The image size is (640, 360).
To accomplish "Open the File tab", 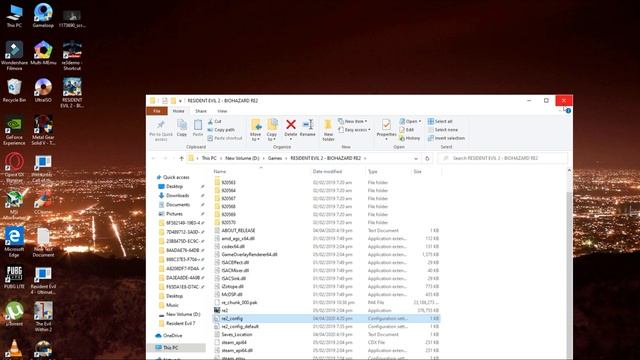I will click(157, 111).
